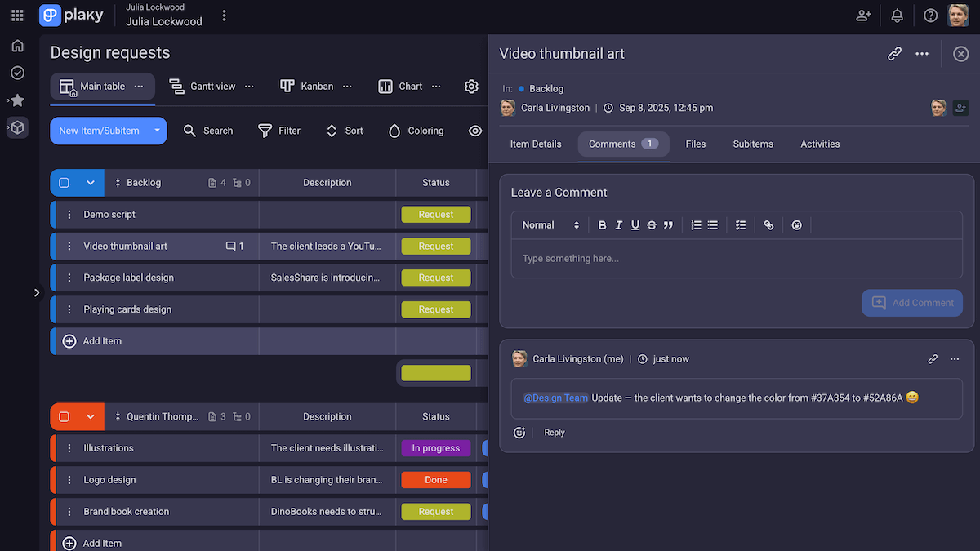
Task: Open the Favorites star in the sidebar
Action: (17, 100)
